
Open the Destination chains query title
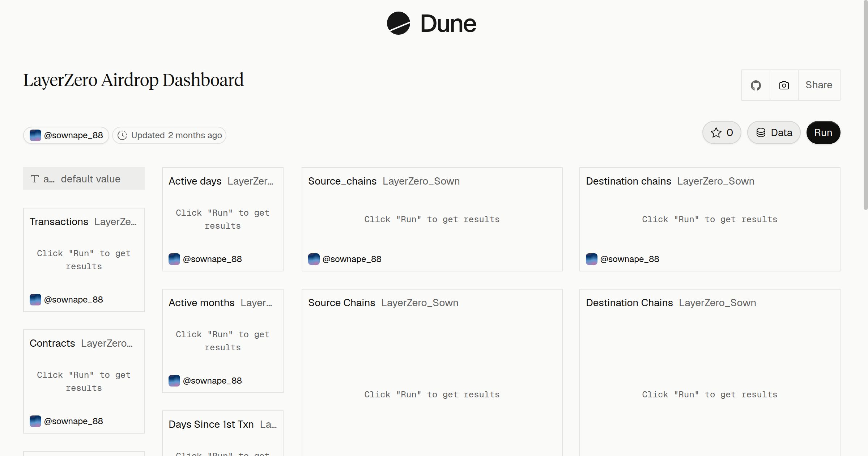click(629, 181)
